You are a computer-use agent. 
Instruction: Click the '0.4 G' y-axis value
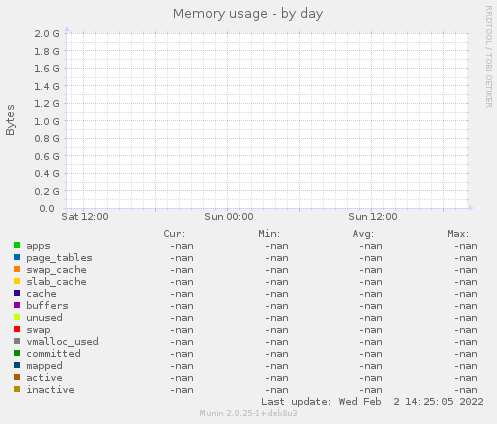point(47,173)
